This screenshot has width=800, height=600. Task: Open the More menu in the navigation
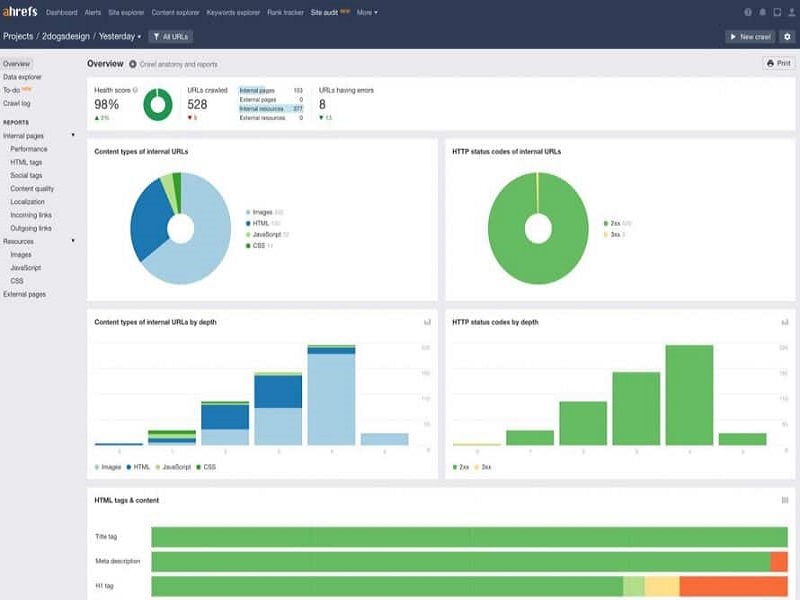coord(367,12)
